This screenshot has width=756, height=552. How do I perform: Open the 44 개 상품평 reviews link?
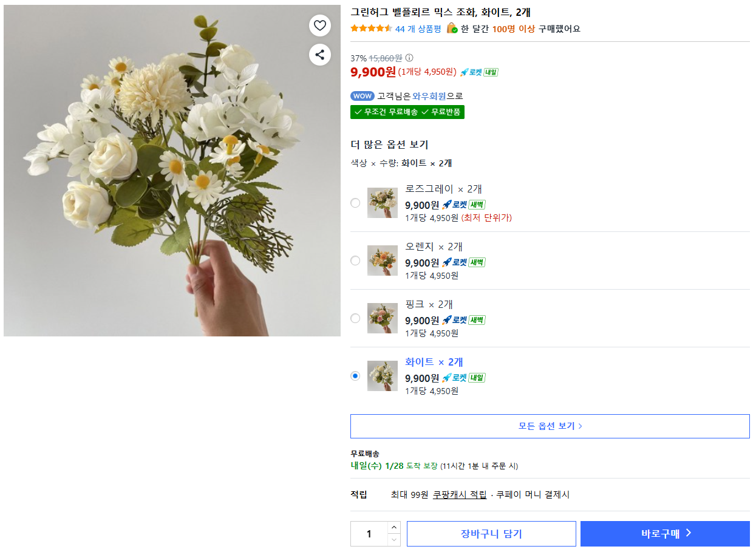tap(418, 29)
